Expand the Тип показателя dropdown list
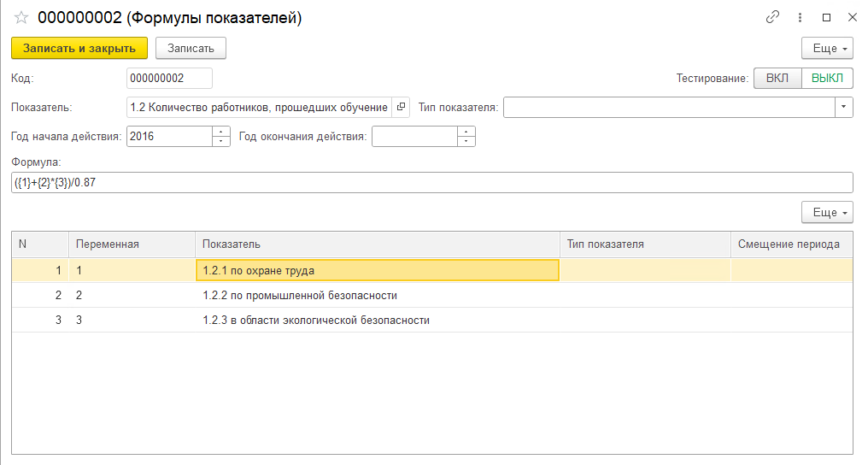The height and width of the screenshot is (465, 868). pyautogui.click(x=844, y=107)
